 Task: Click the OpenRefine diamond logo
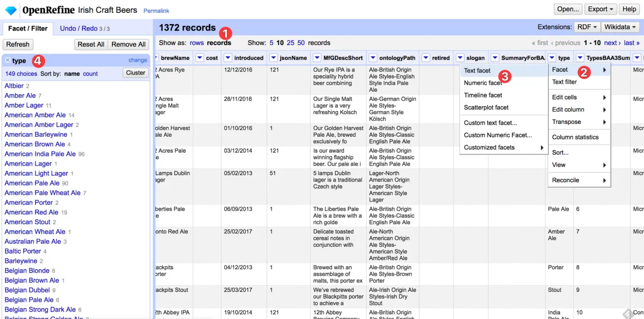[x=11, y=10]
